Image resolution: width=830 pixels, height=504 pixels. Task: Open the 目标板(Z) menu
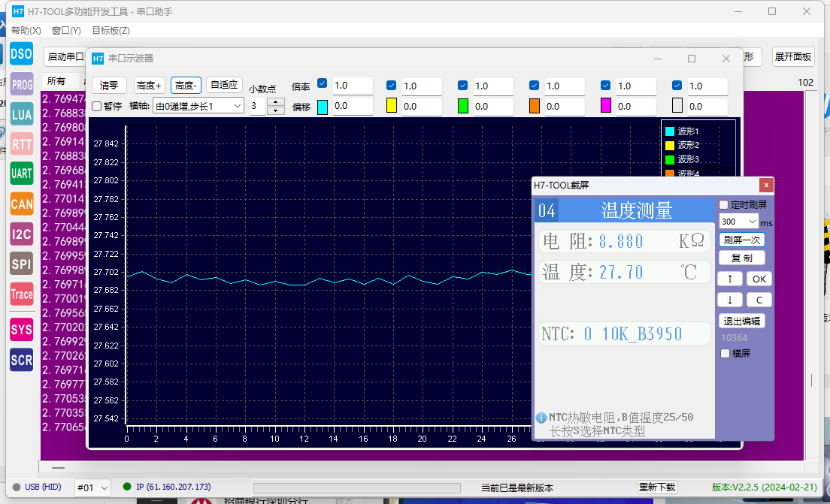tap(111, 31)
